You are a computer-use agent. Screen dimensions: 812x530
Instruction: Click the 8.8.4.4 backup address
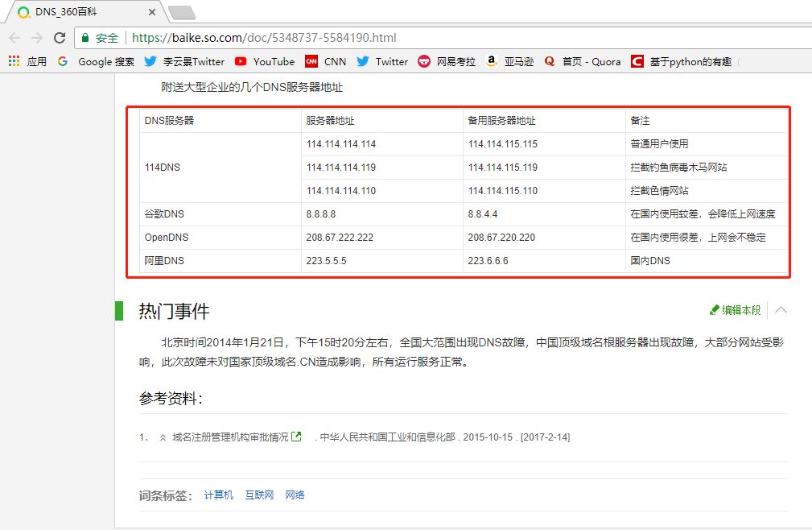coord(544,214)
